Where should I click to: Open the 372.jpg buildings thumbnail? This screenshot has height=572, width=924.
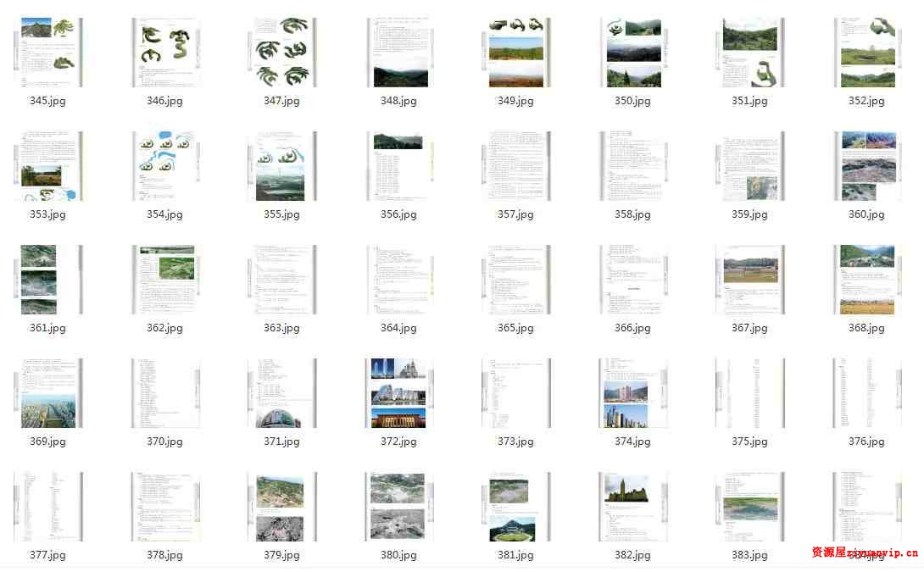point(398,393)
